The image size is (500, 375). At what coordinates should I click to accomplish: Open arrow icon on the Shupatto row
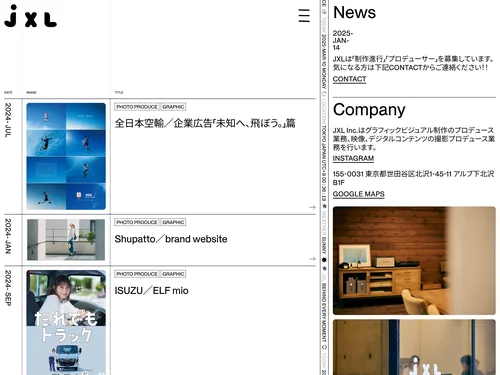tap(312, 259)
